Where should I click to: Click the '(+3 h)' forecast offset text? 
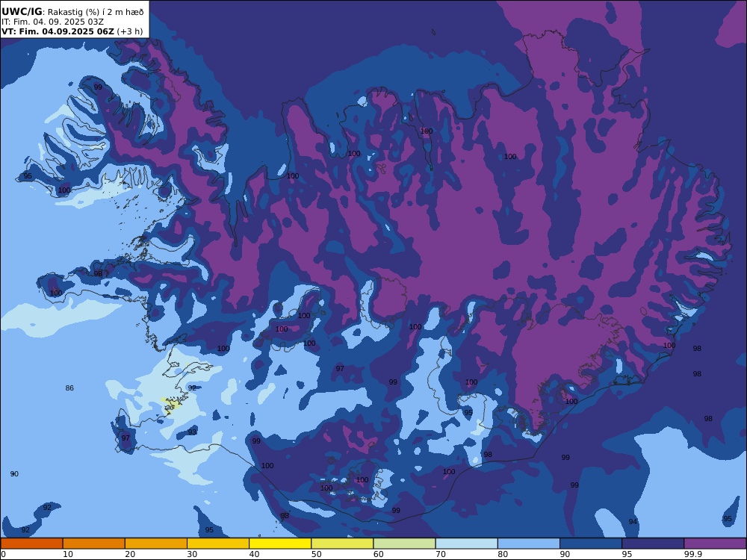click(x=129, y=31)
